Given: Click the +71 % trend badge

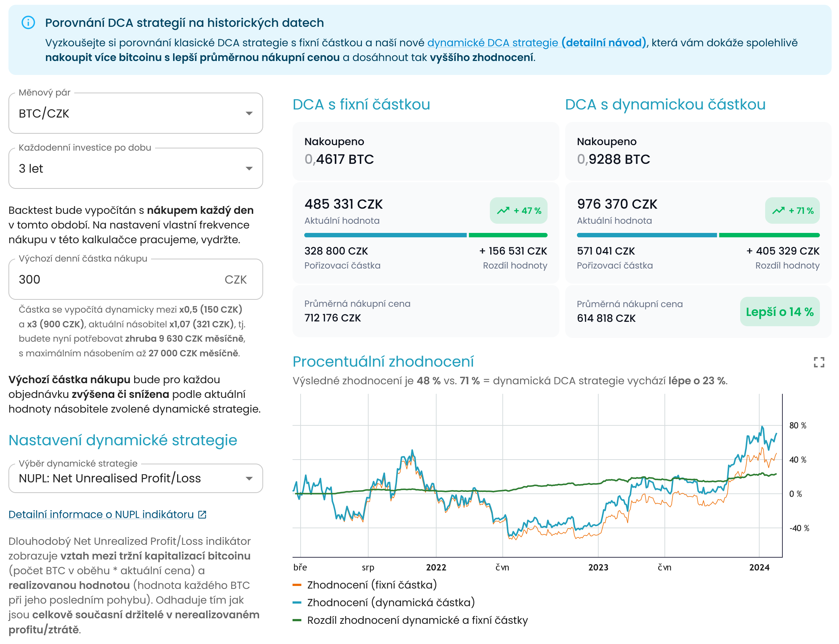Looking at the screenshot, I should click(x=792, y=211).
